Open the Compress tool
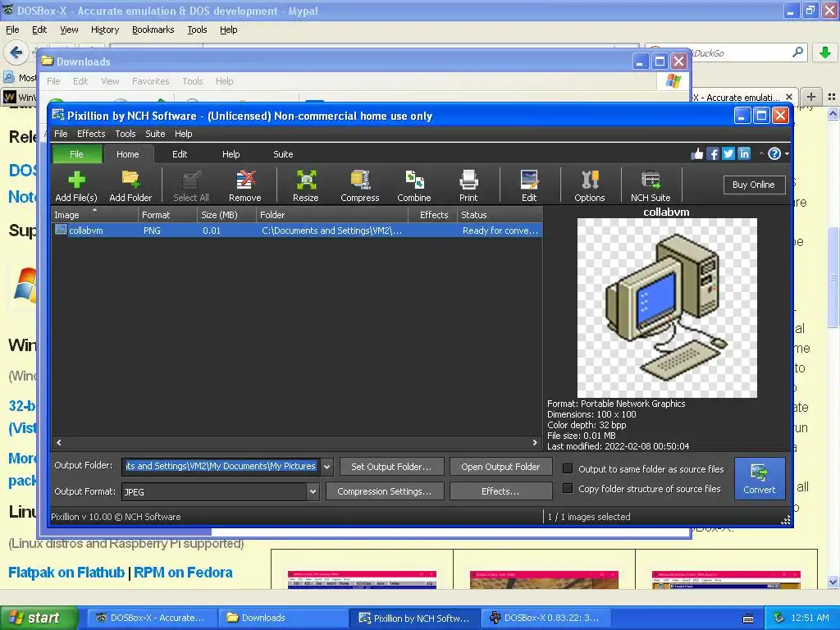The width and height of the screenshot is (840, 630). pos(360,186)
